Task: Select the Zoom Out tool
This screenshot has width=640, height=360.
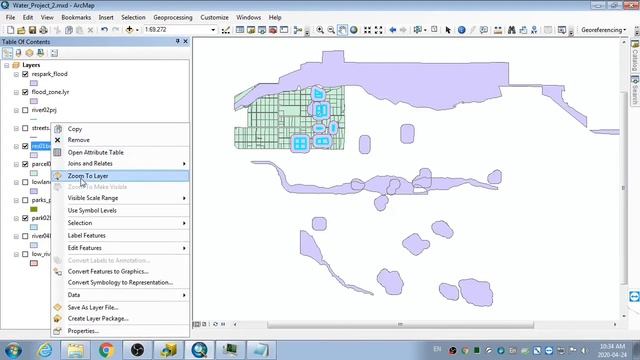Action: tap(331, 30)
